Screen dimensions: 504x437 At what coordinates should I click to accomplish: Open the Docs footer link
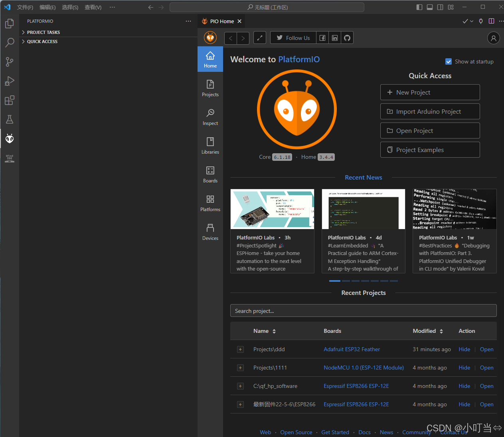pos(364,432)
